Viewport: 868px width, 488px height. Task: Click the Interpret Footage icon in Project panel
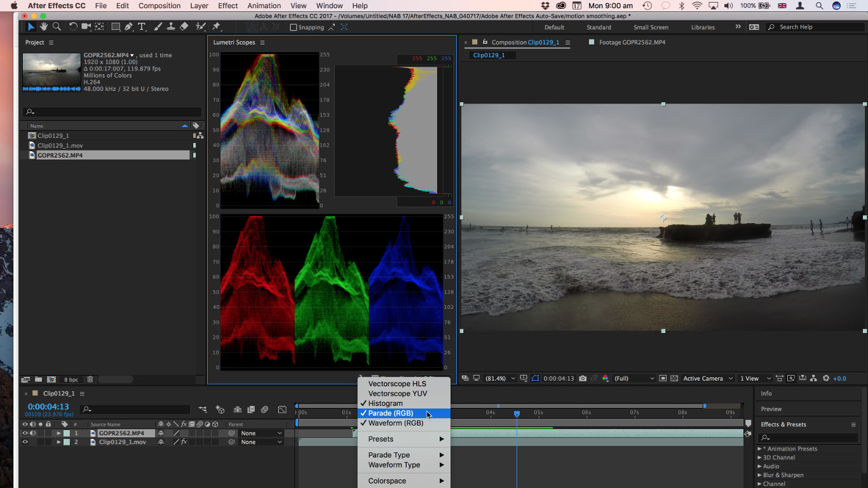pyautogui.click(x=25, y=379)
